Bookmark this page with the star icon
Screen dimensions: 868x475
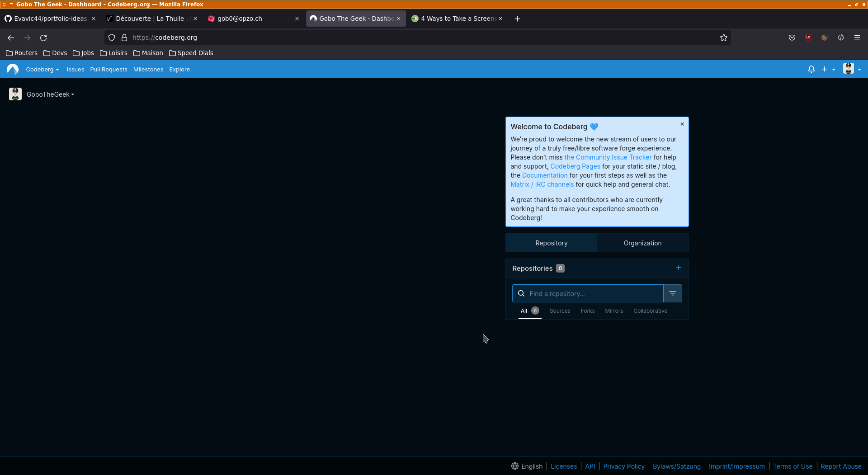pos(723,38)
